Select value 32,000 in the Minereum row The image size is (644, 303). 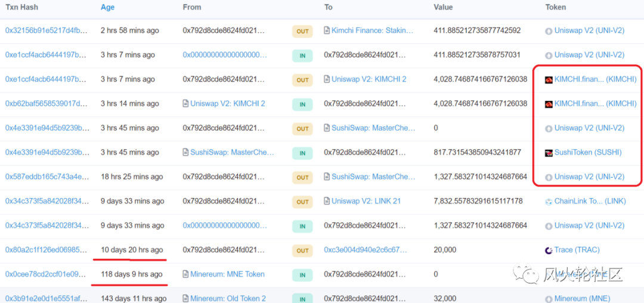click(445, 298)
